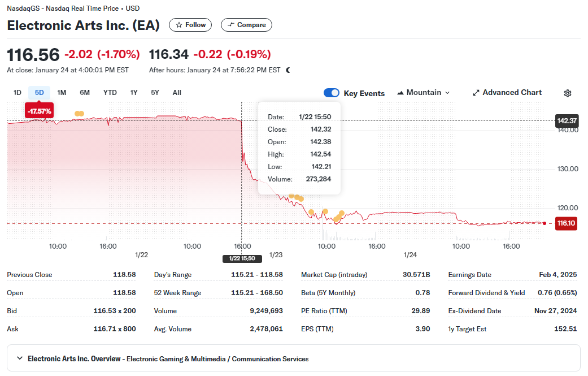Click the crescent moon after-hours icon
The image size is (588, 376).
click(287, 70)
